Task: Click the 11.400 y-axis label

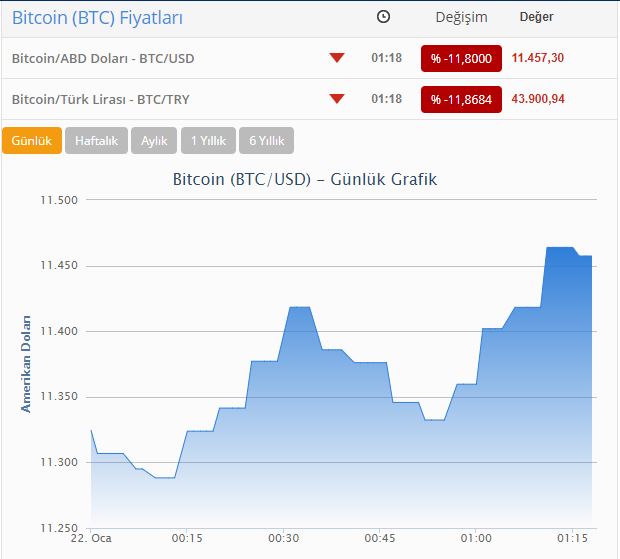Action: coord(59,331)
